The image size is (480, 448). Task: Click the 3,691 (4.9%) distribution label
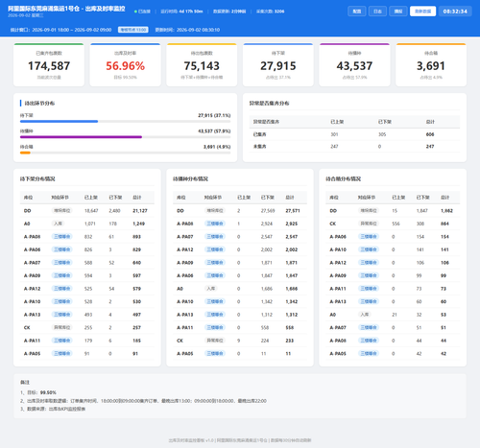[217, 147]
